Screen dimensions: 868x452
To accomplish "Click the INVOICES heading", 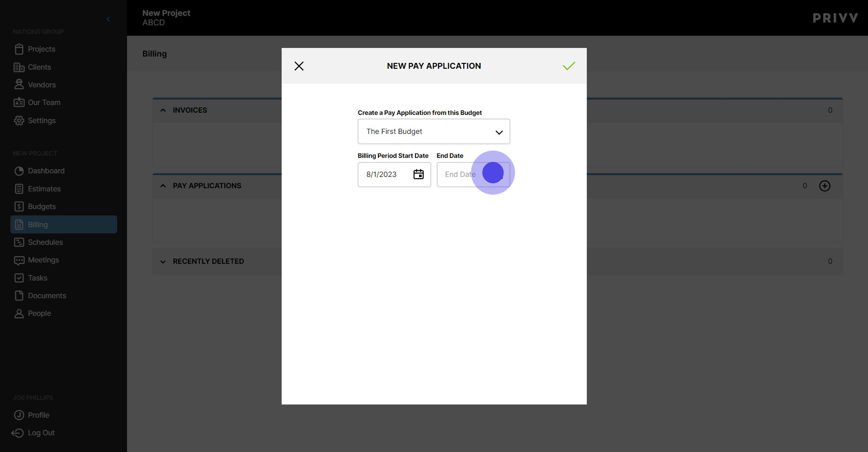I will click(190, 110).
